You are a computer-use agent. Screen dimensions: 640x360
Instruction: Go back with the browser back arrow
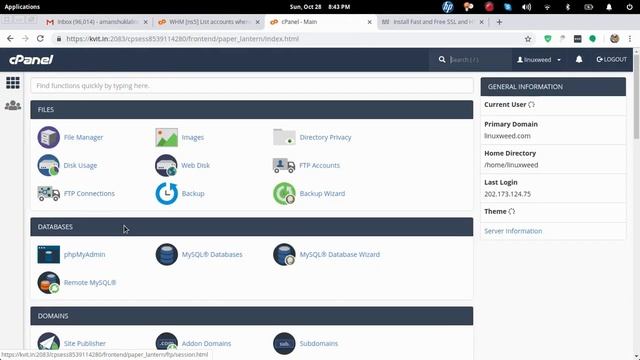(10, 38)
